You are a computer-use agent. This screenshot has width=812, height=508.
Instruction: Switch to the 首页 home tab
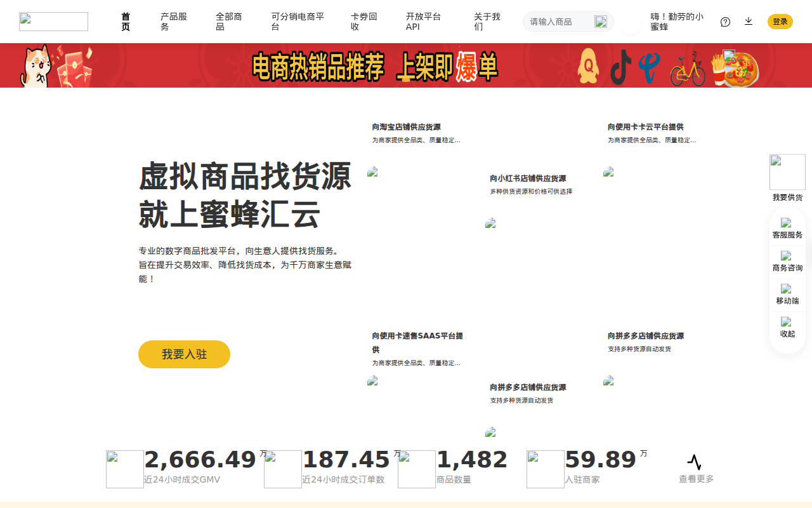[x=125, y=21]
